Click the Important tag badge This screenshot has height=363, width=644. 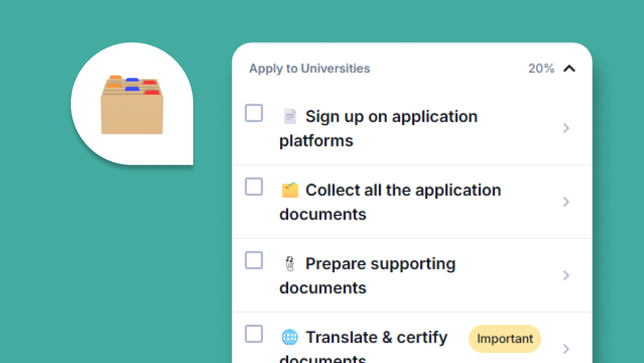pos(505,339)
